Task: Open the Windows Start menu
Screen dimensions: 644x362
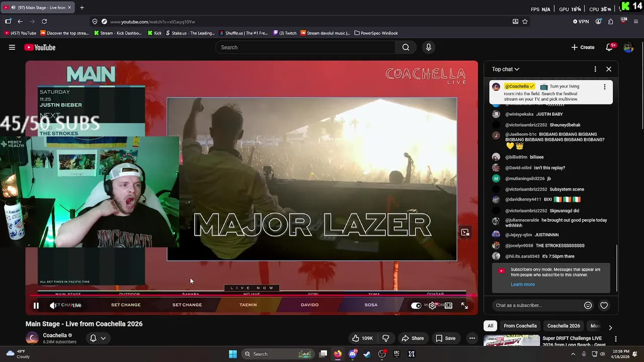Action: [x=233, y=354]
